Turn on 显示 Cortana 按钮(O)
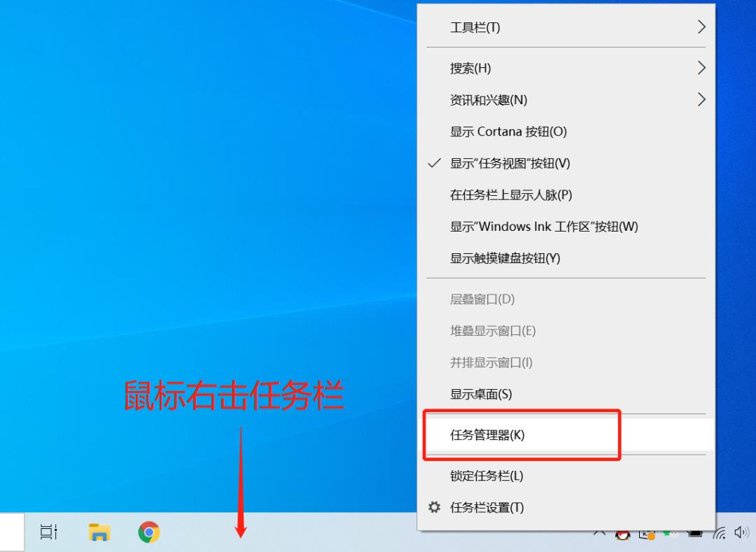The width and height of the screenshot is (756, 552). tap(507, 131)
